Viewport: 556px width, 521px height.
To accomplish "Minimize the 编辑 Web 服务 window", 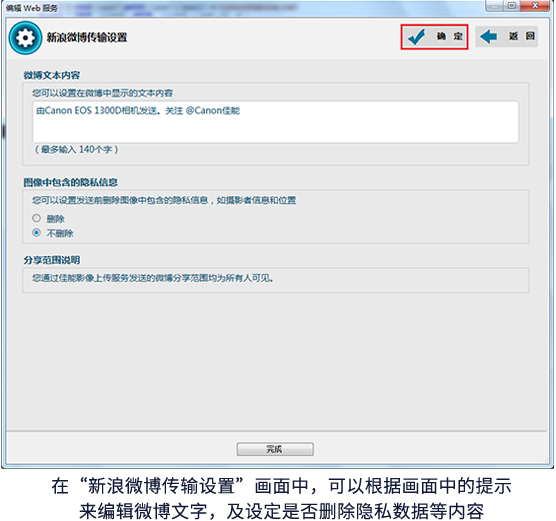I will point(494,6).
